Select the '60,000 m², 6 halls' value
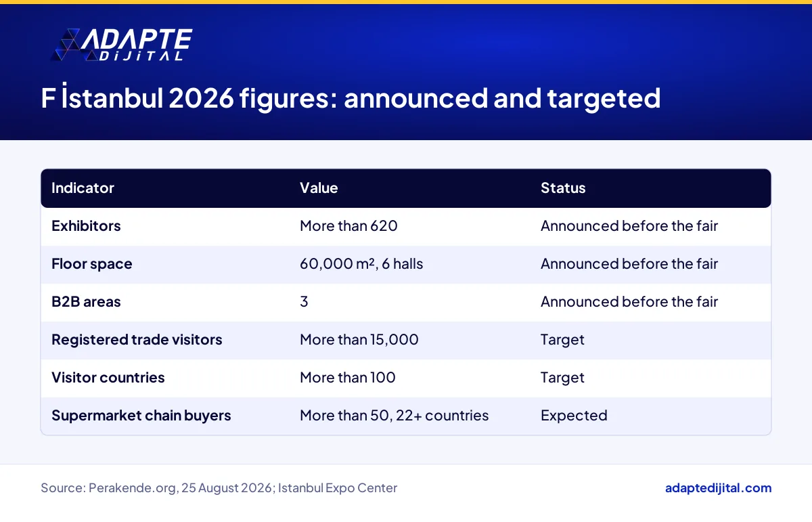812x522 pixels. [361, 264]
